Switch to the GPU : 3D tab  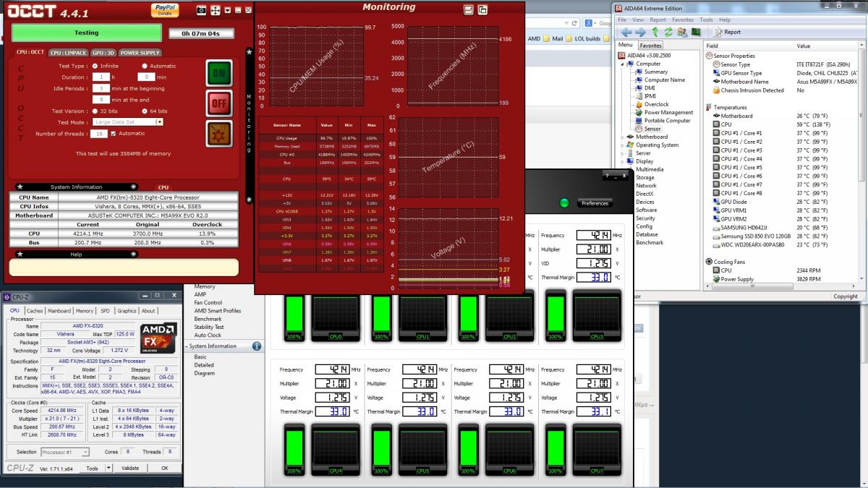[x=103, y=53]
